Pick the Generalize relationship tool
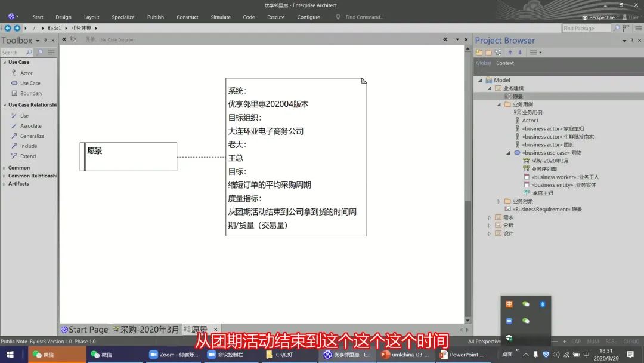Image resolution: width=644 pixels, height=363 pixels. [x=32, y=136]
